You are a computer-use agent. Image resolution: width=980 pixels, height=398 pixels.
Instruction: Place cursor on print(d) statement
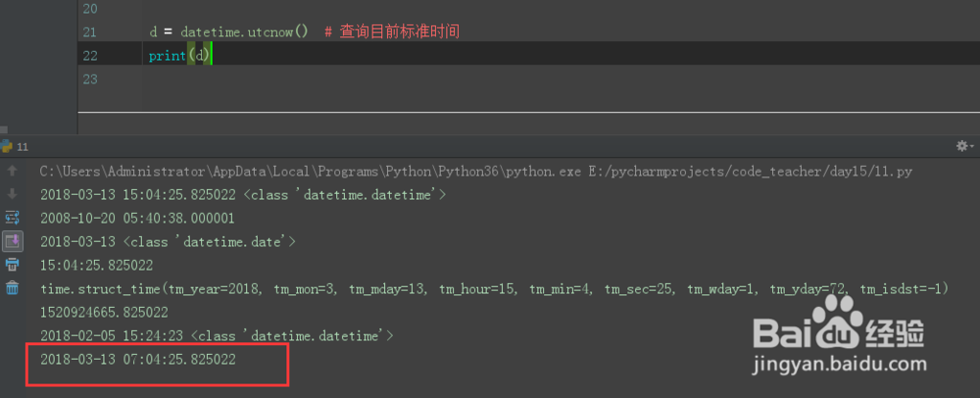point(179,56)
